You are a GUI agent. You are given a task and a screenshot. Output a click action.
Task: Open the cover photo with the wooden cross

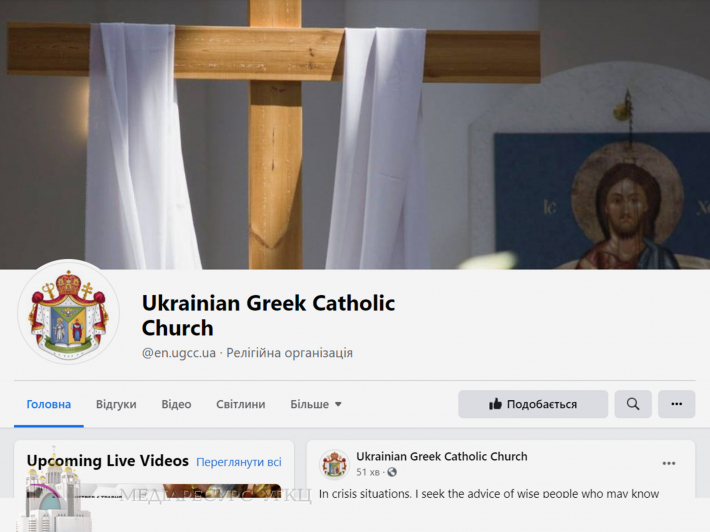pos(355,134)
